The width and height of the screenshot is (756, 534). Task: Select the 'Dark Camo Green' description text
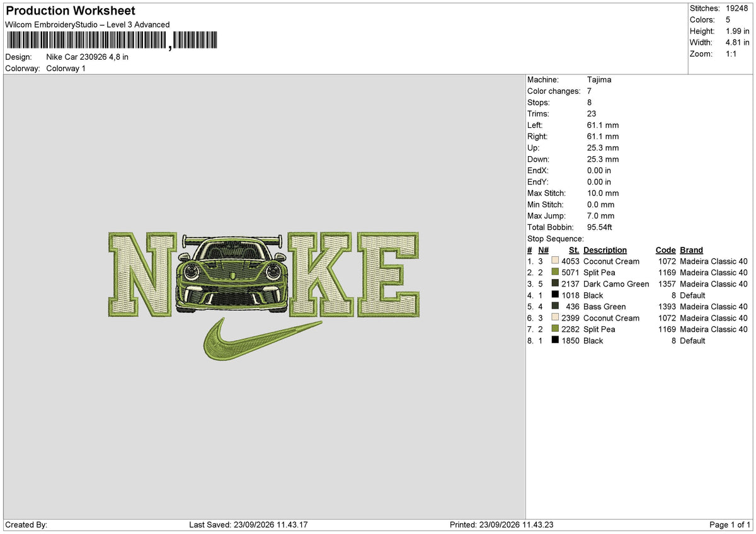click(616, 283)
